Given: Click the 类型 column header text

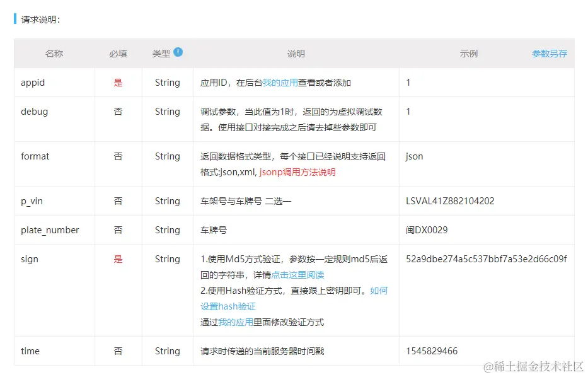Looking at the screenshot, I should [161, 54].
